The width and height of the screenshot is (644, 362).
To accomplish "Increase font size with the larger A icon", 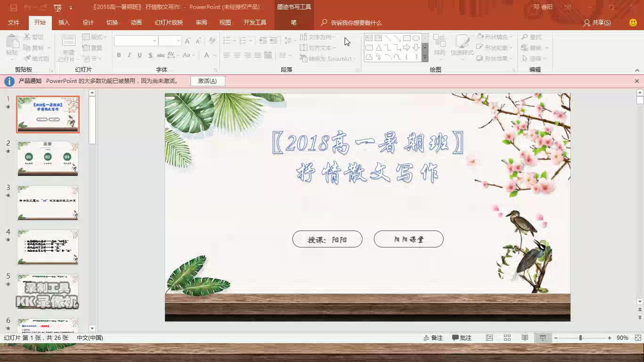I will click(188, 41).
